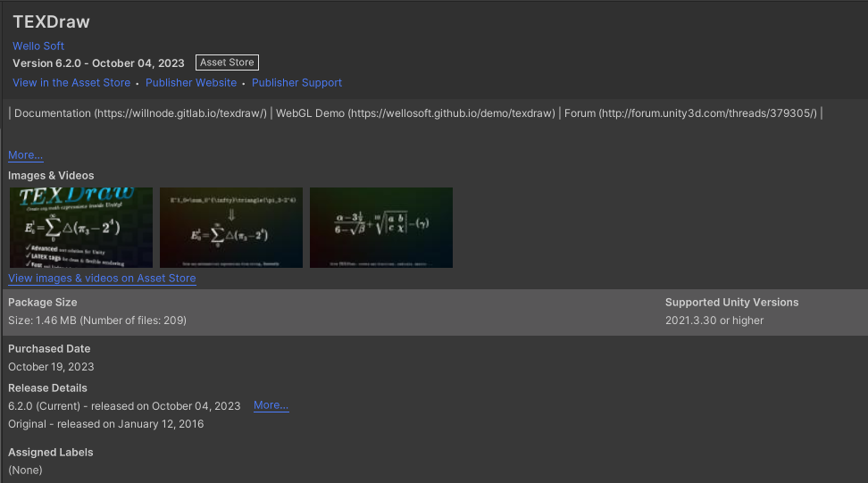The width and height of the screenshot is (868, 483).
Task: Open the Wello Soft publisher link
Action: click(x=38, y=46)
